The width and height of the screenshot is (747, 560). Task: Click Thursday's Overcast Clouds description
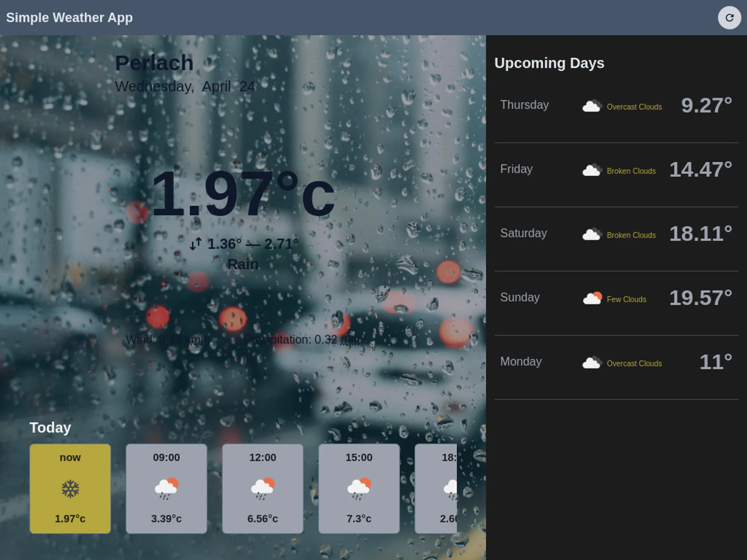click(x=634, y=107)
